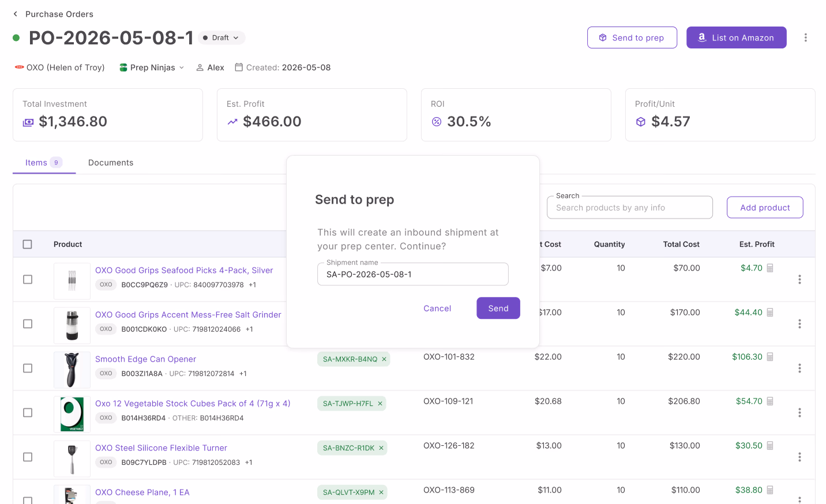Click the Send to prep header button
Image resolution: width=826 pixels, height=504 pixels.
tap(632, 37)
